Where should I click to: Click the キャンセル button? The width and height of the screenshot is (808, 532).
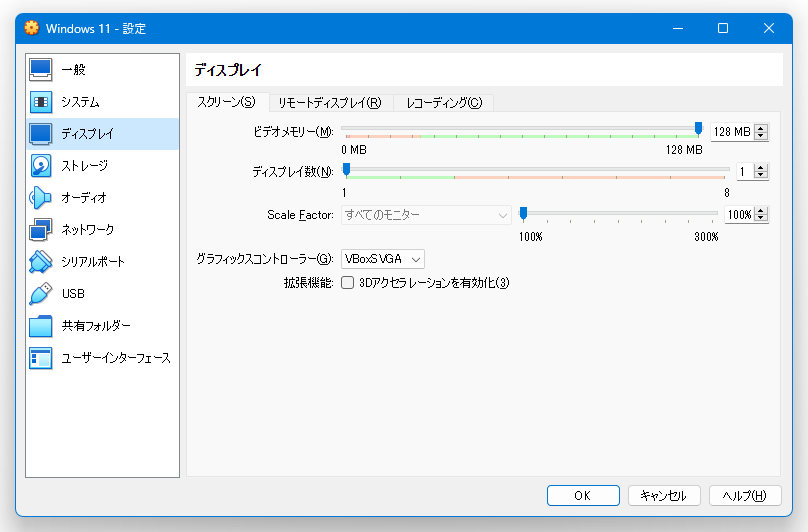pyautogui.click(x=664, y=495)
